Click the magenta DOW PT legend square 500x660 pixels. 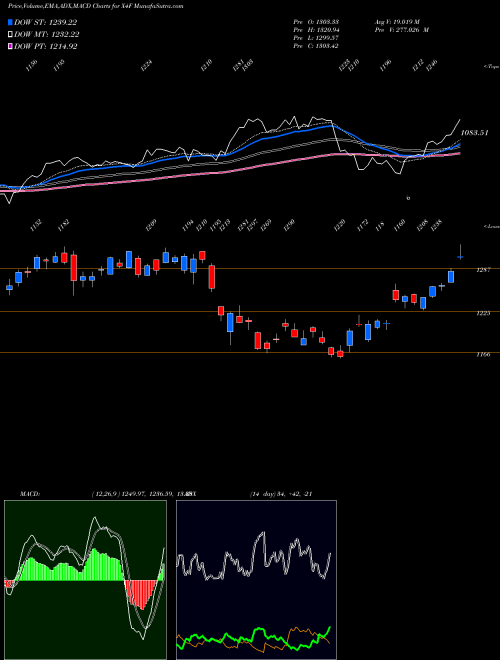[x=11, y=47]
